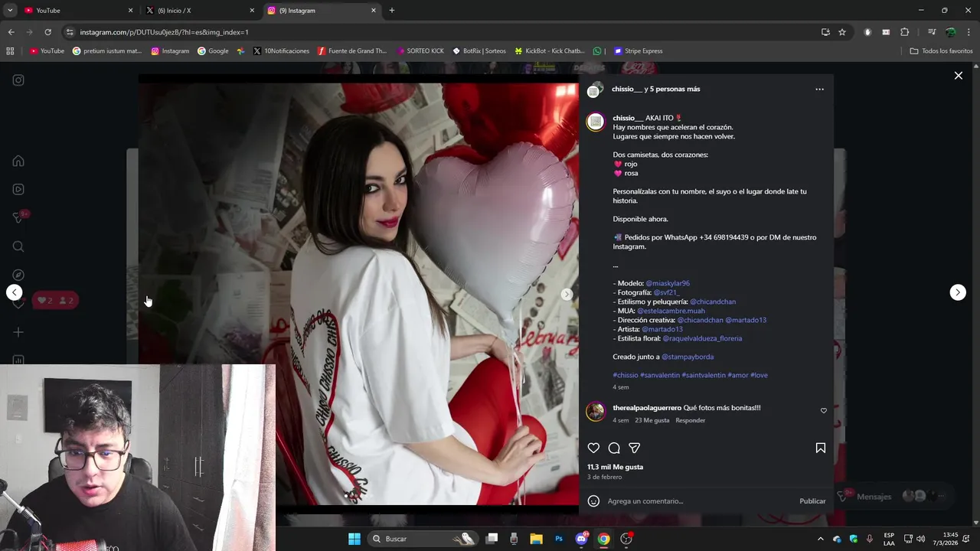Open the Google apps grid in bookmarks bar

point(10,51)
